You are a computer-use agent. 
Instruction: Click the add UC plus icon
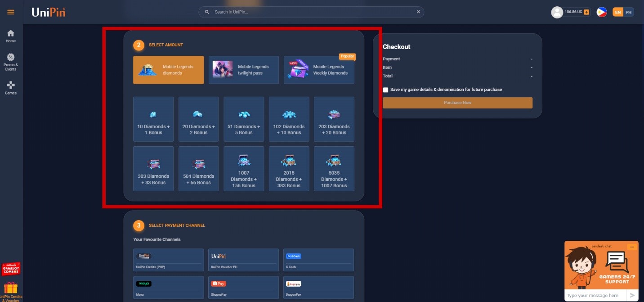tap(586, 12)
